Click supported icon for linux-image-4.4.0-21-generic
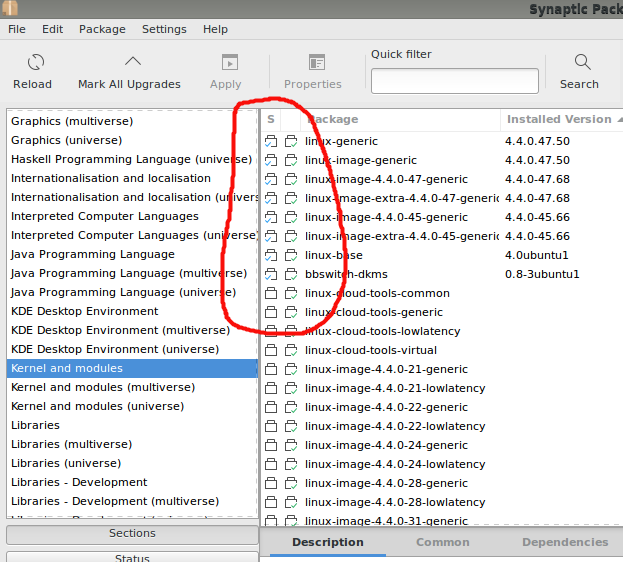The width and height of the screenshot is (623, 562). pos(291,369)
